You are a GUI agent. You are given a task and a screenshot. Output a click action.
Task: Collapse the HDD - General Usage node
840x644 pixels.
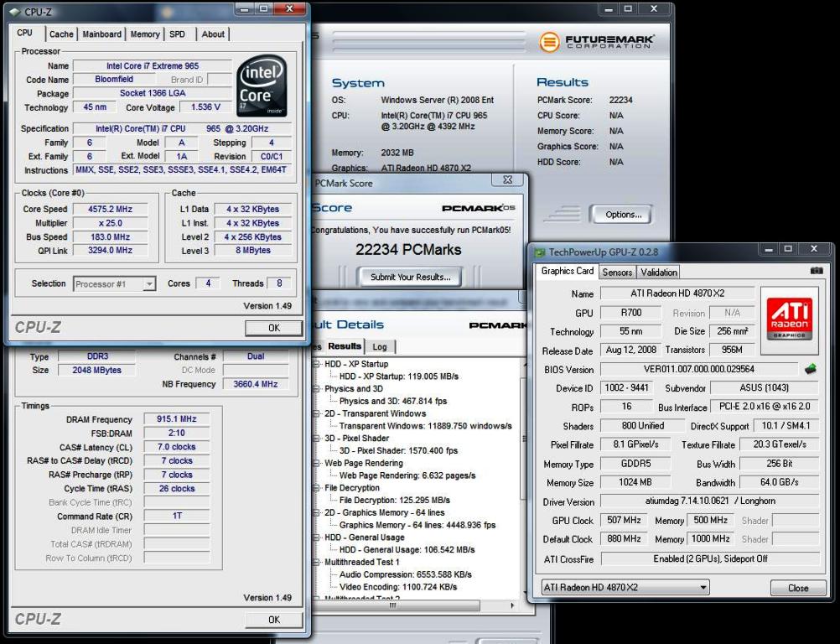[x=317, y=538]
